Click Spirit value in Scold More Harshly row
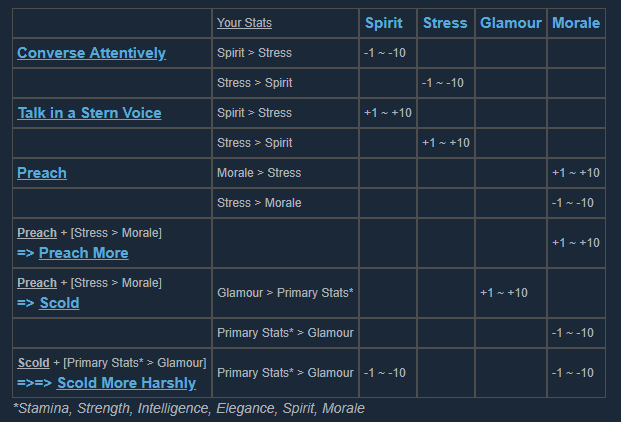 point(384,373)
